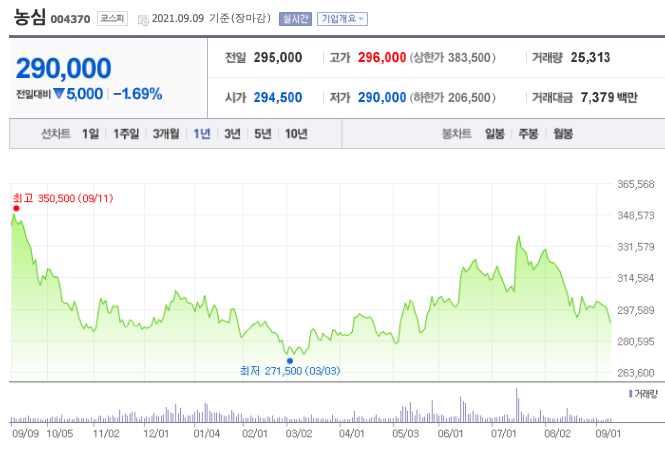
Task: Switch to 주봉 weekly candle chart
Action: 528,134
